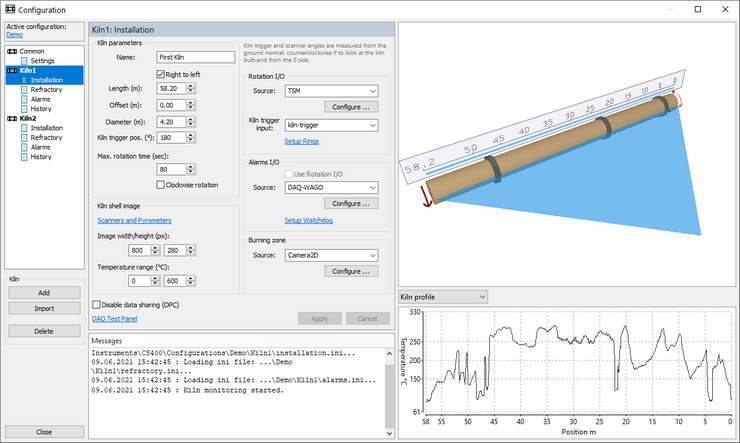Click Configure button under Burning zone
Viewport: 740px width, 443px height.
click(351, 271)
